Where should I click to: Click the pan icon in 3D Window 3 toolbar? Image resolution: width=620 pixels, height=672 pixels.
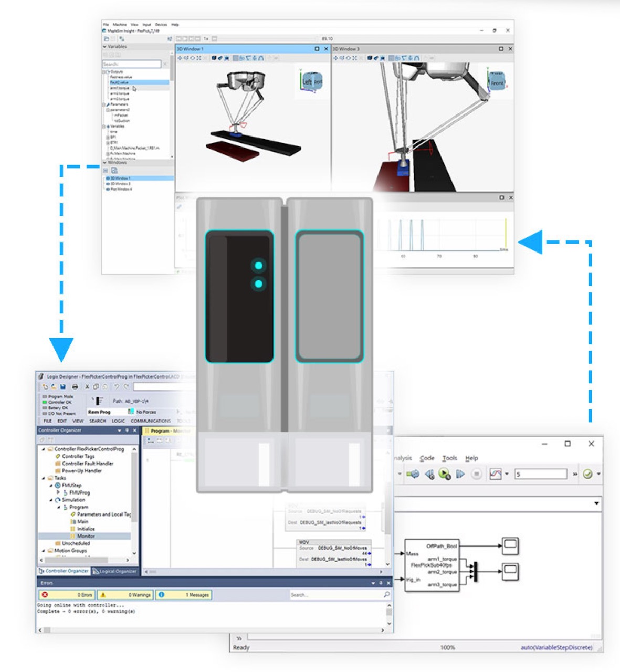pos(336,59)
